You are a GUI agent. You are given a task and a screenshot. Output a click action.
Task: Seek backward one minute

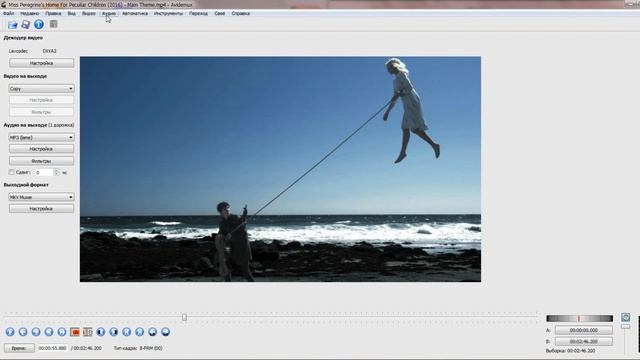point(152,332)
